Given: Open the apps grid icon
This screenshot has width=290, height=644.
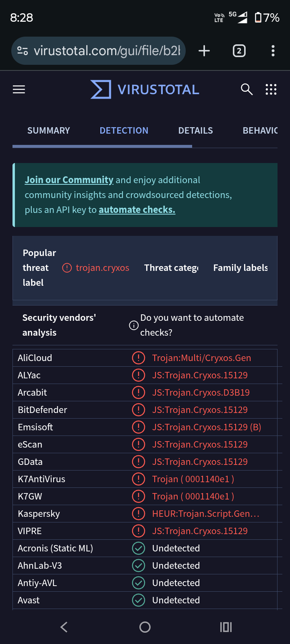Looking at the screenshot, I should [271, 89].
